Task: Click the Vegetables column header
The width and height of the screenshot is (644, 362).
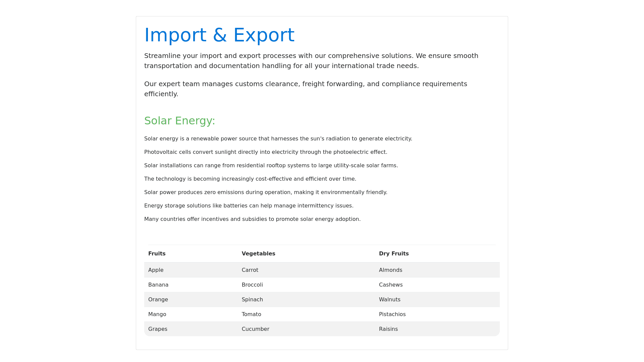Action: pos(258,254)
